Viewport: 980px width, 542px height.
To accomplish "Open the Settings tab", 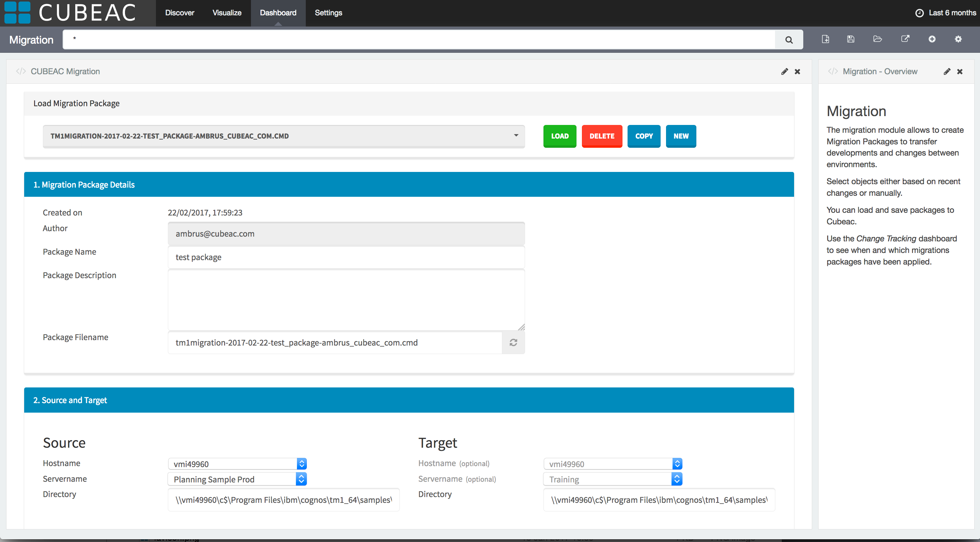I will tap(328, 13).
